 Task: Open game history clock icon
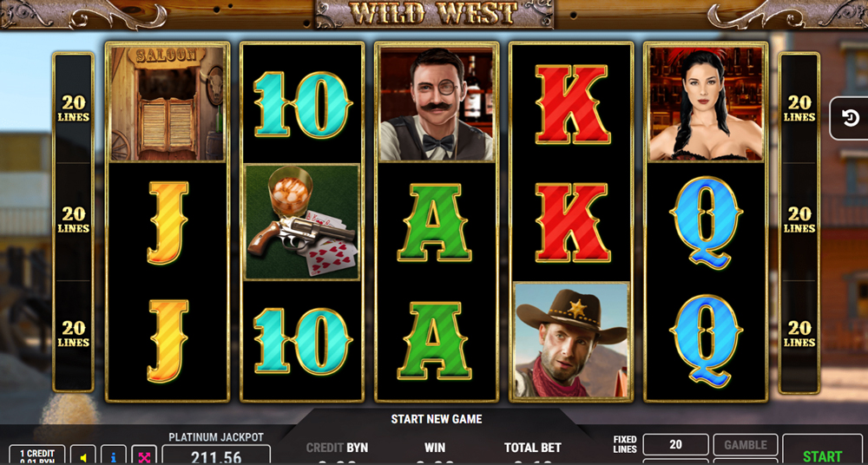pos(851,119)
